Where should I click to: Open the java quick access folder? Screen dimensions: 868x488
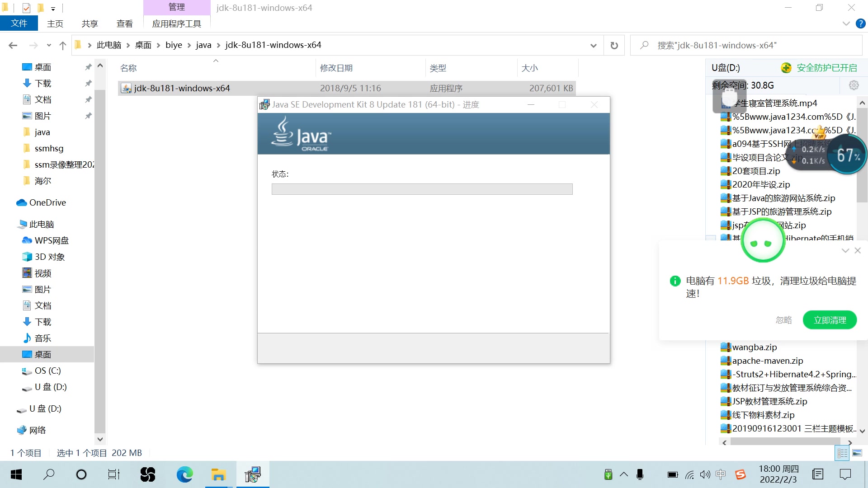42,132
